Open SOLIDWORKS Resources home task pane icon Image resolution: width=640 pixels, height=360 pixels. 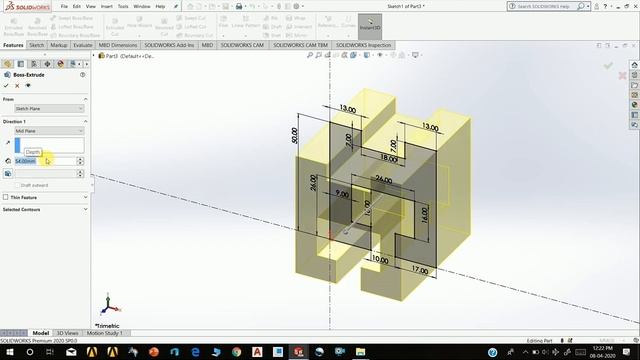(x=634, y=65)
